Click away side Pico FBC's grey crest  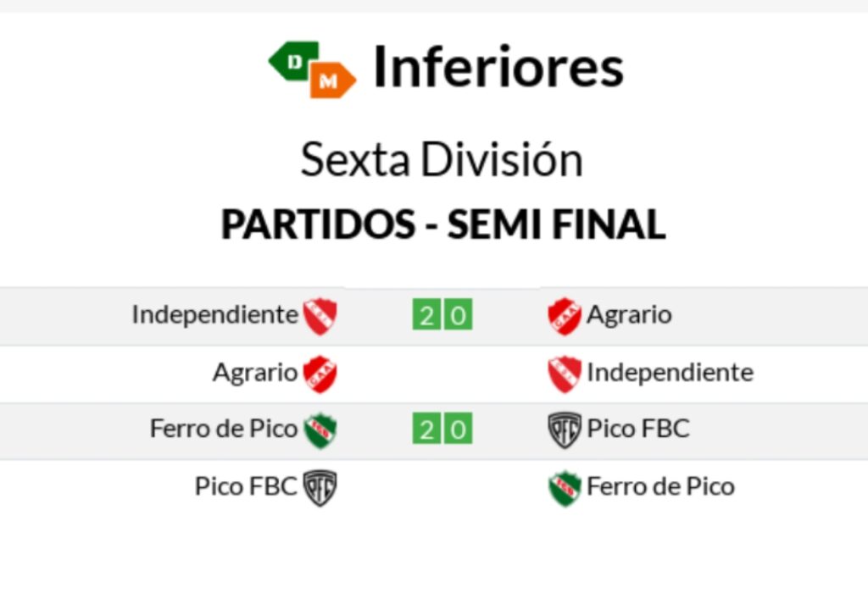click(x=565, y=430)
